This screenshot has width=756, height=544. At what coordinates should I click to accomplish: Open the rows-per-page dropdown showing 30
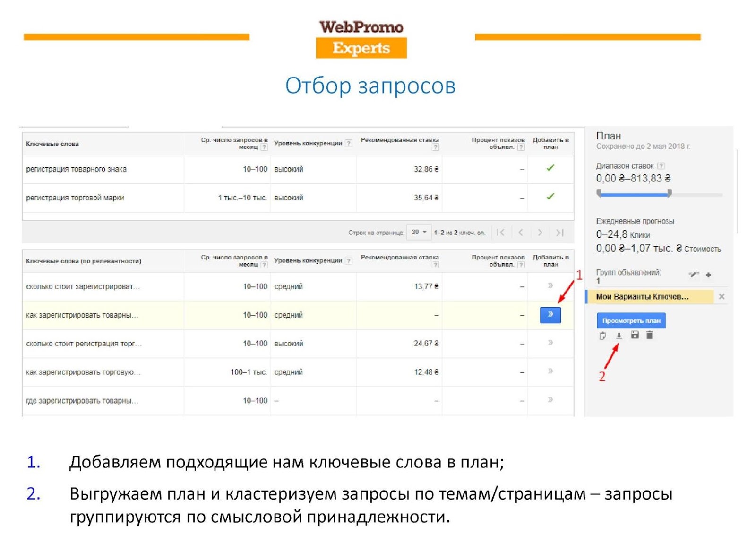[419, 232]
